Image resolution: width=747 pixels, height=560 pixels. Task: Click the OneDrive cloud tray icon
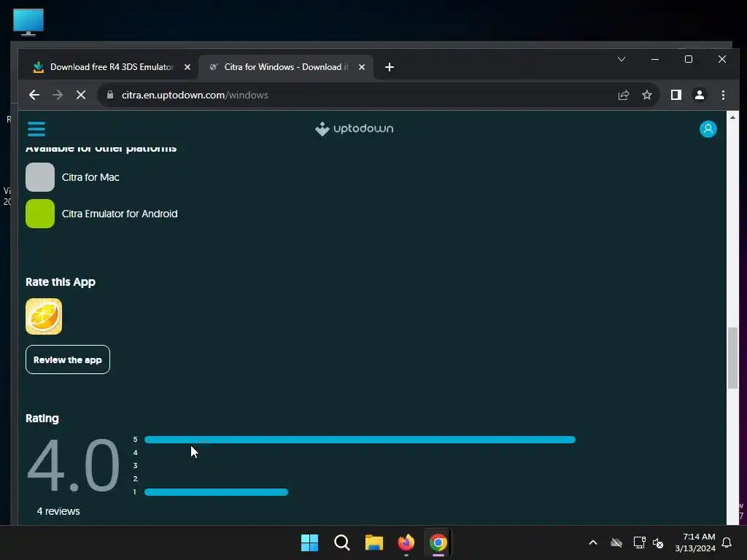click(x=616, y=542)
